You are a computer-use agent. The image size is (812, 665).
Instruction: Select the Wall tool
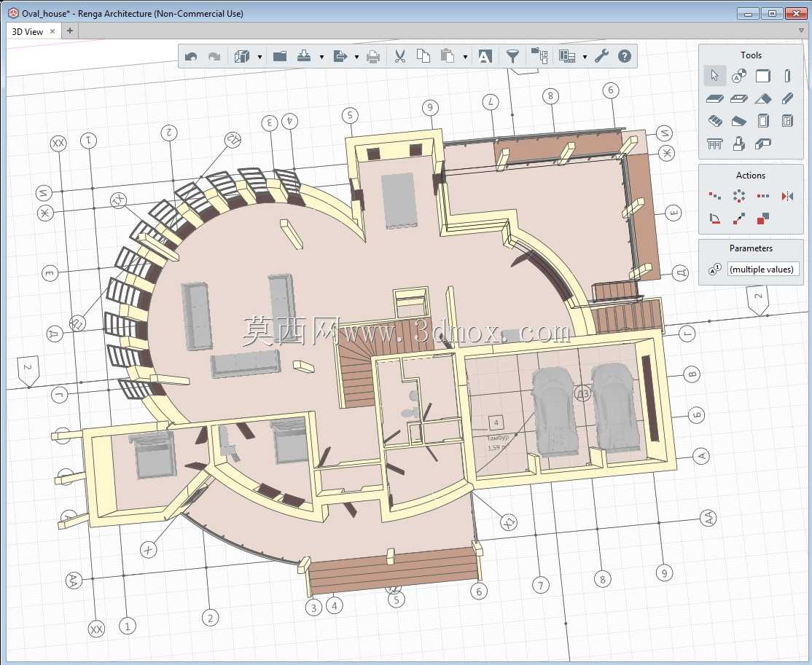763,76
